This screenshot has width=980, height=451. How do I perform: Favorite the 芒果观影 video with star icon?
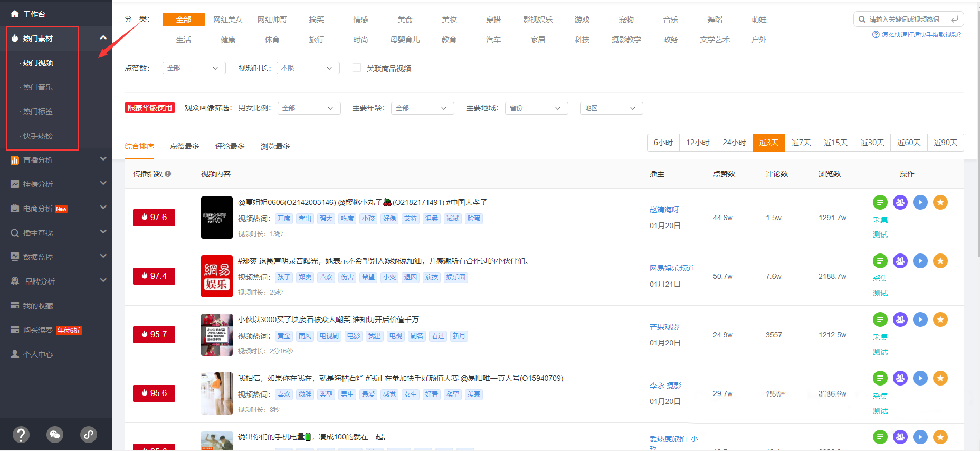pyautogui.click(x=940, y=320)
